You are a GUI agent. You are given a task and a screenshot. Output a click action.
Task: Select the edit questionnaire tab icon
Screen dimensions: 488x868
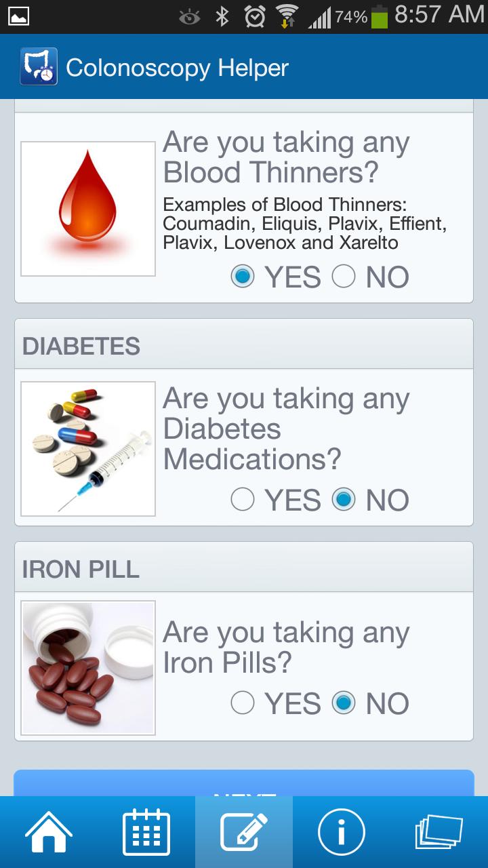click(x=244, y=831)
